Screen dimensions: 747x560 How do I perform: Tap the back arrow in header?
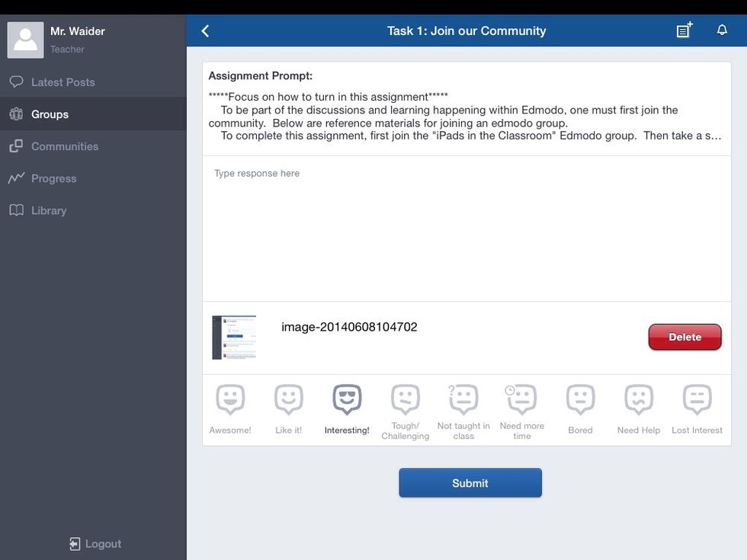coord(205,31)
